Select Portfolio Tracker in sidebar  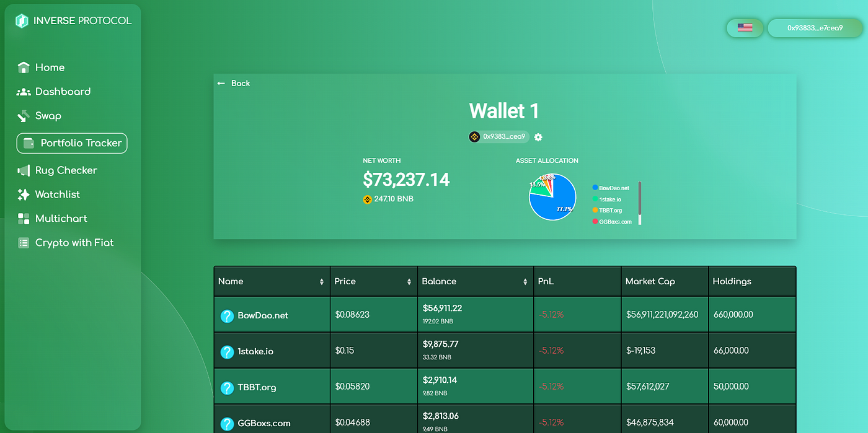click(72, 143)
